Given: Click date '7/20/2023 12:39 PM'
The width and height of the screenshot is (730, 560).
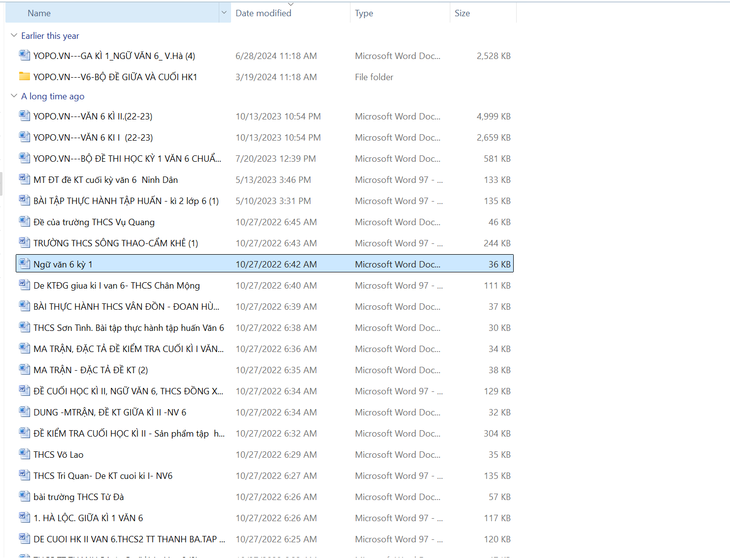Looking at the screenshot, I should 276,159.
